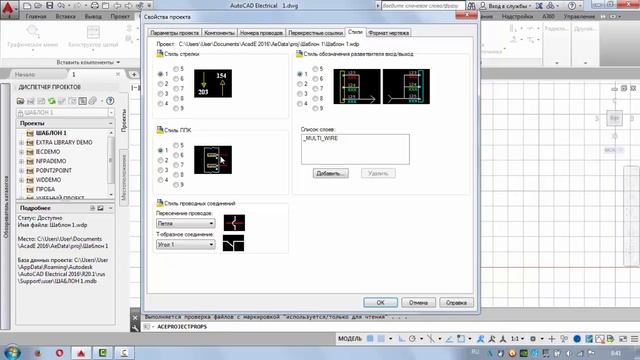Click the customization menu icon in status bar

634,339
